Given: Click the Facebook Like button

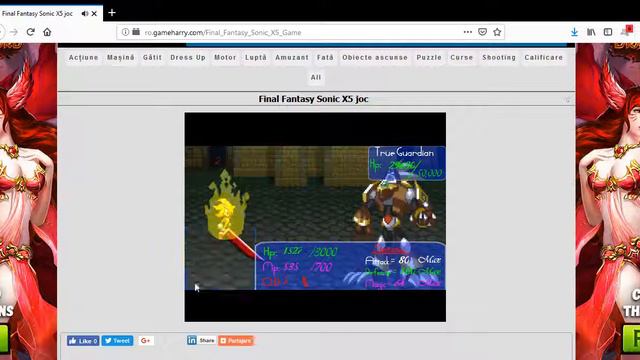Looking at the screenshot, I should tap(83, 341).
